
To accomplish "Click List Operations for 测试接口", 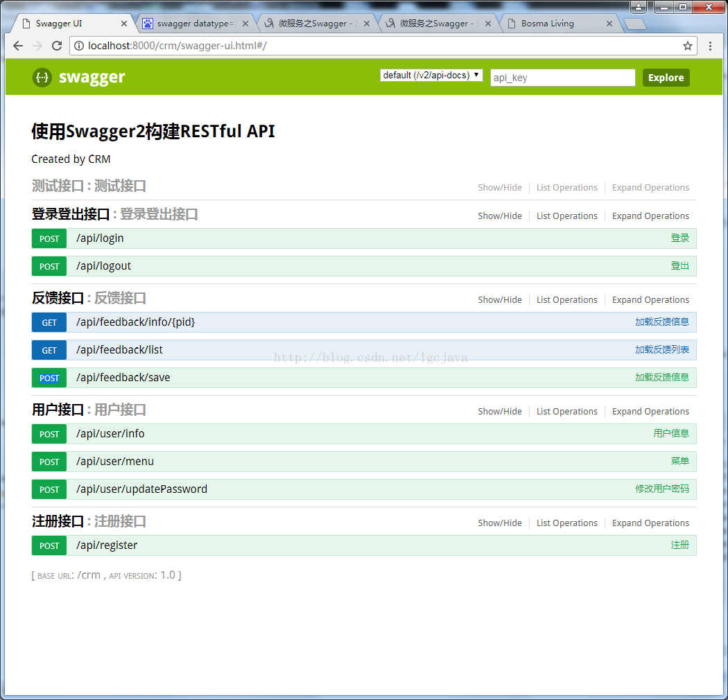I will tap(567, 188).
